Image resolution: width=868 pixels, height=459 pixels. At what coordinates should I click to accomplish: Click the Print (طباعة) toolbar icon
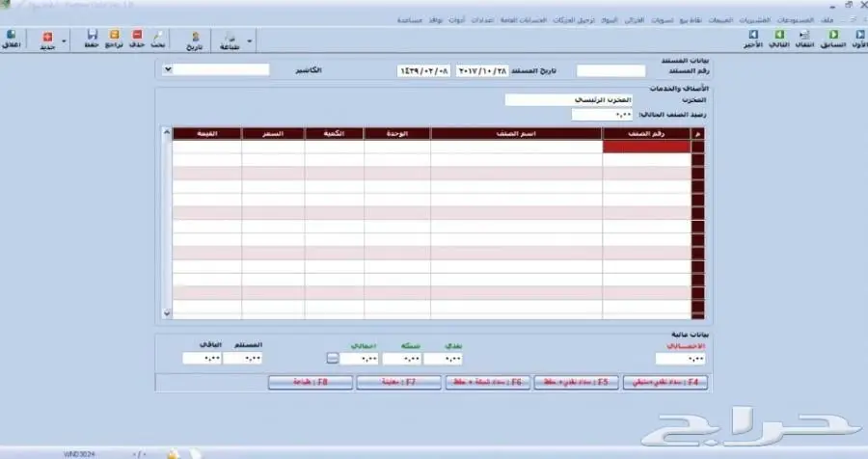click(x=229, y=40)
